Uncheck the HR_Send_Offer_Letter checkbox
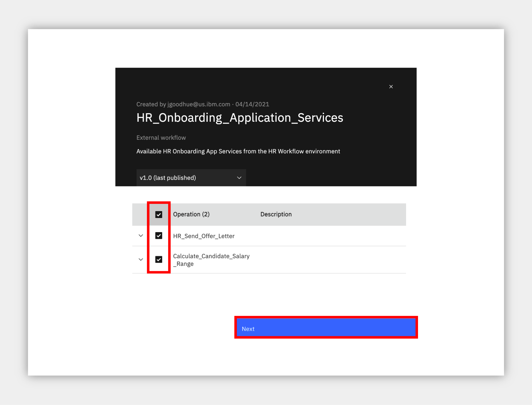 tap(159, 236)
